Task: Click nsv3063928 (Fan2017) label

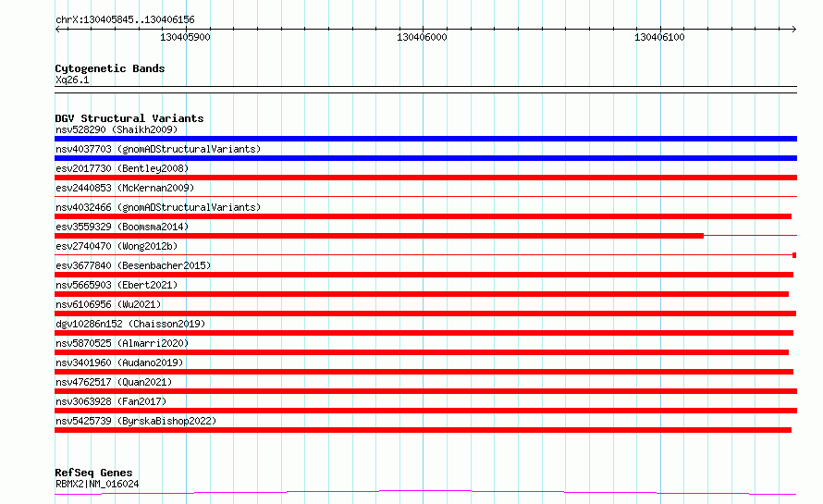Action: click(x=111, y=401)
